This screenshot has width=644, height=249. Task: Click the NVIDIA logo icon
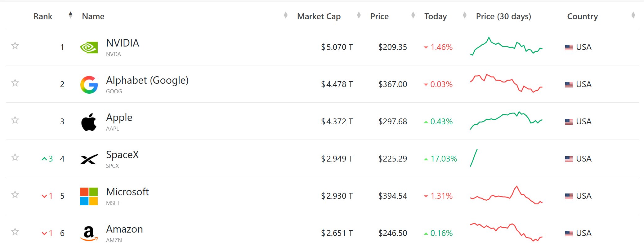(x=89, y=47)
